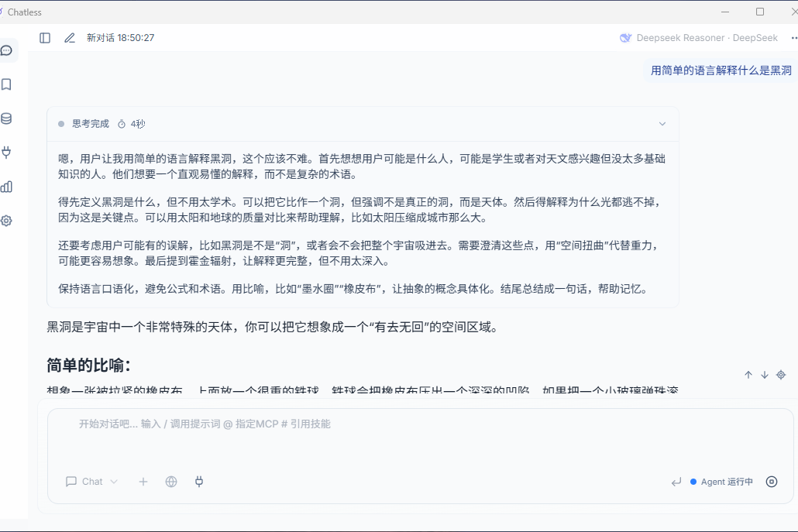This screenshot has width=798, height=532.
Task: Open the bar chart statistics icon
Action: pyautogui.click(x=7, y=187)
